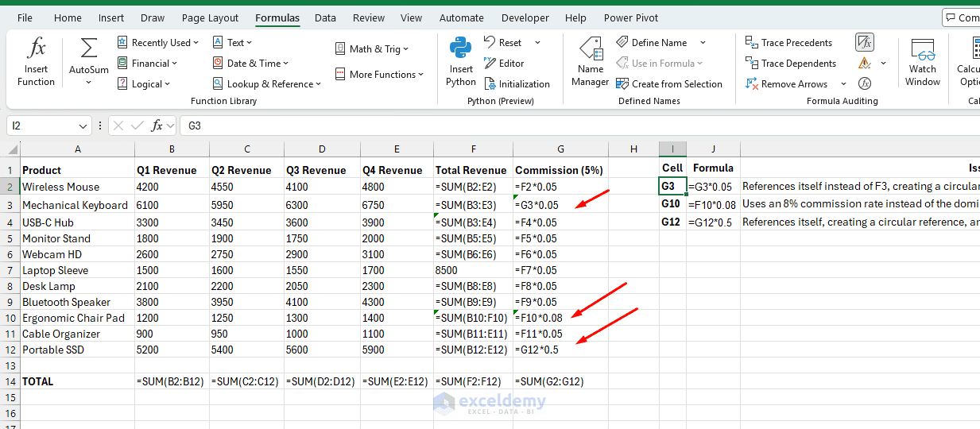This screenshot has width=980, height=429.
Task: Click the TOTAL label cell
Action: 77,381
